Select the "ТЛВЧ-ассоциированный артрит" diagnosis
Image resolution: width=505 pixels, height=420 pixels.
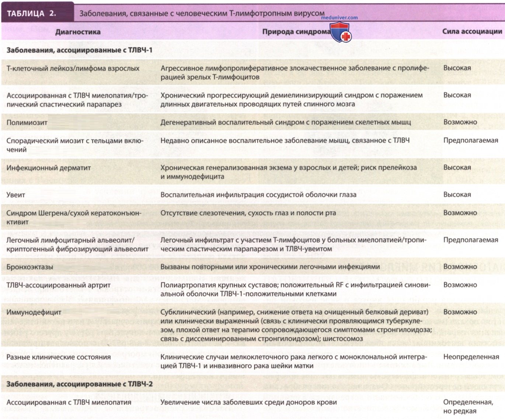coord(58,285)
